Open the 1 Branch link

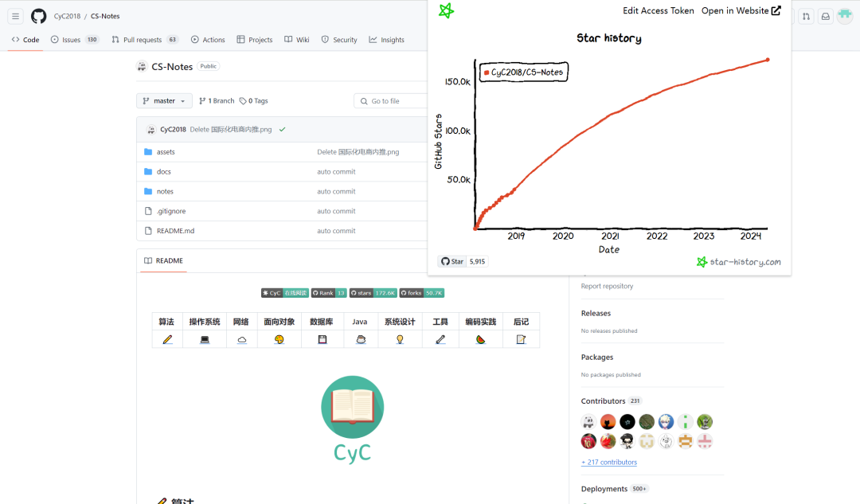click(217, 101)
